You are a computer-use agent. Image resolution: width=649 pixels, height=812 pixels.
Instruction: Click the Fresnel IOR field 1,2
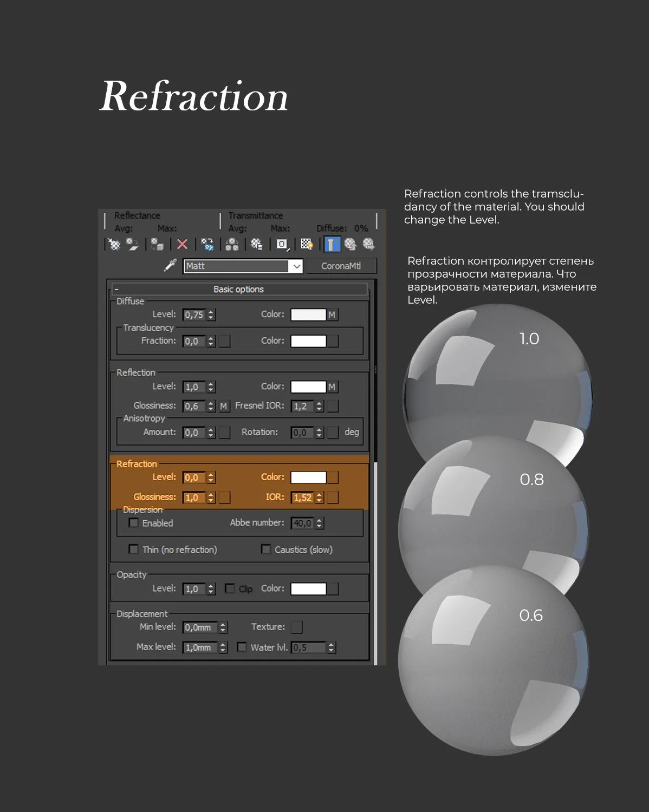point(303,406)
